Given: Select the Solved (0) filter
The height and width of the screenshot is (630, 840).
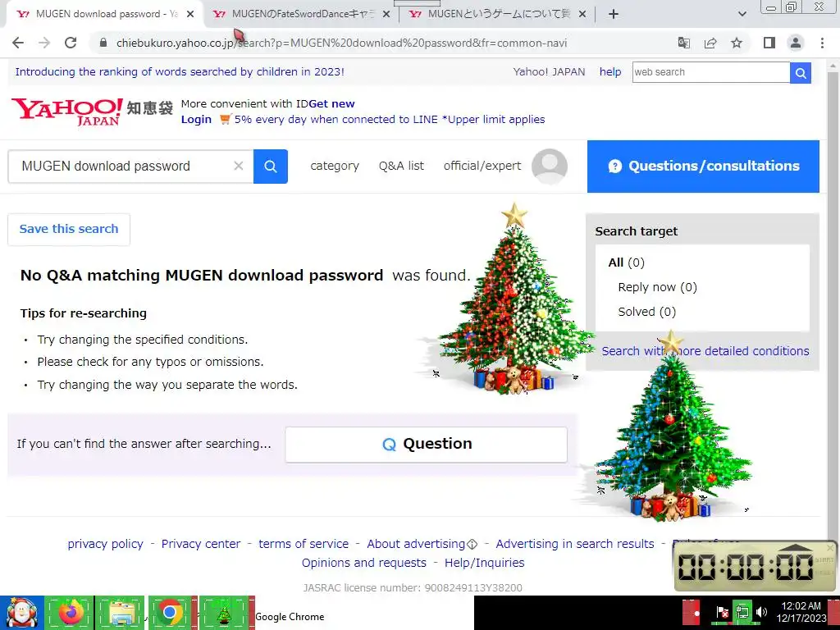Looking at the screenshot, I should coord(647,312).
